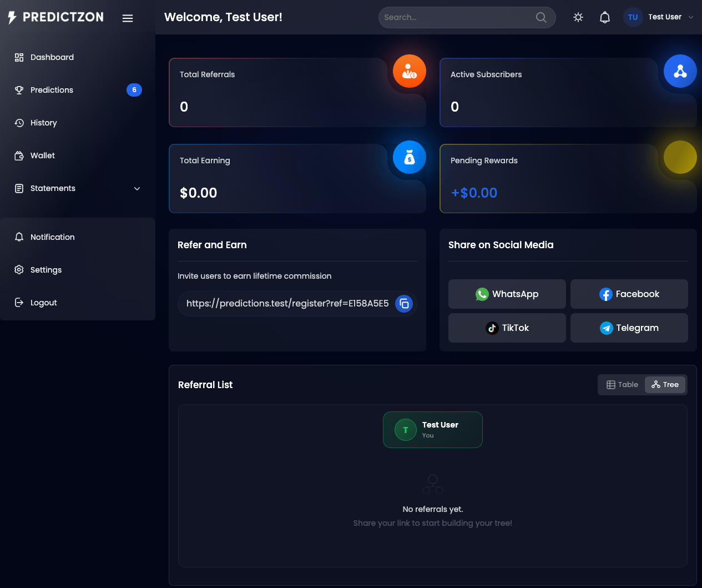Share via TikTok button
702x588 pixels.
click(x=507, y=328)
